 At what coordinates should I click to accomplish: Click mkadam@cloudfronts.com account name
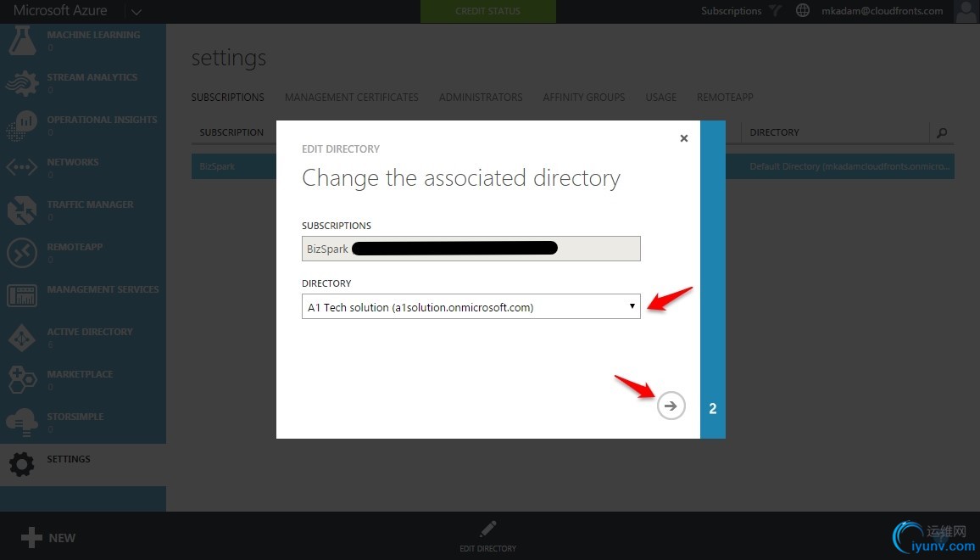pos(882,11)
